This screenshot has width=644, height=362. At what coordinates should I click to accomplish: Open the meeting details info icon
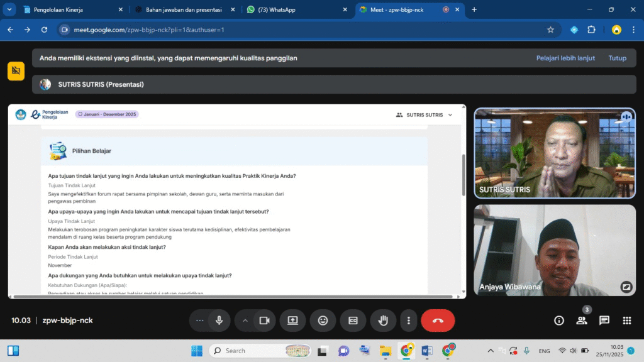coord(558,321)
